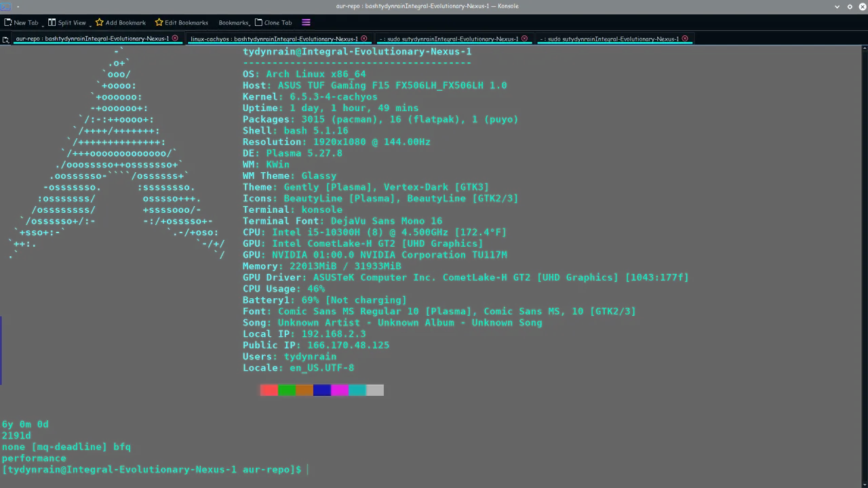Click the new-tab icon left of tab bar

pyautogui.click(x=5, y=39)
